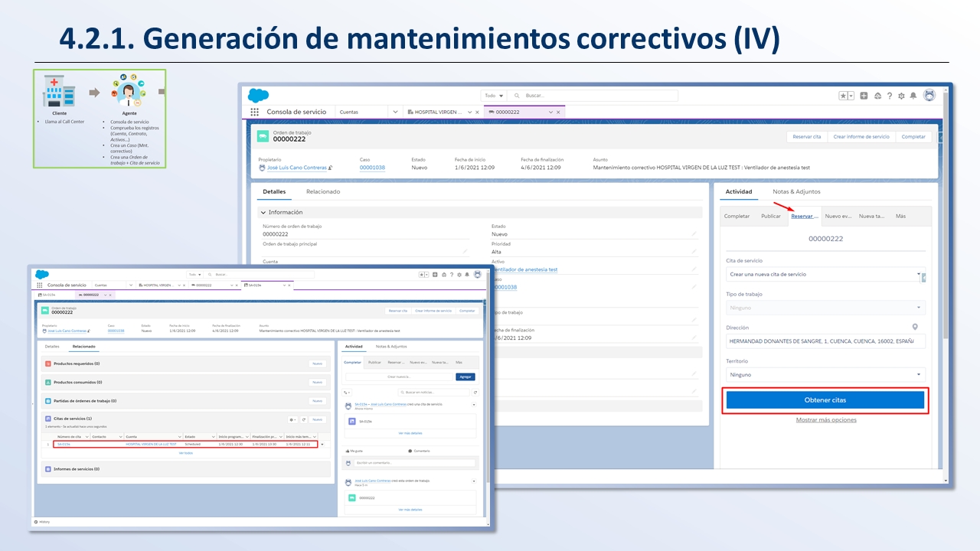Open the setup gear in the large window header
The width and height of the screenshot is (980, 551).
point(901,96)
